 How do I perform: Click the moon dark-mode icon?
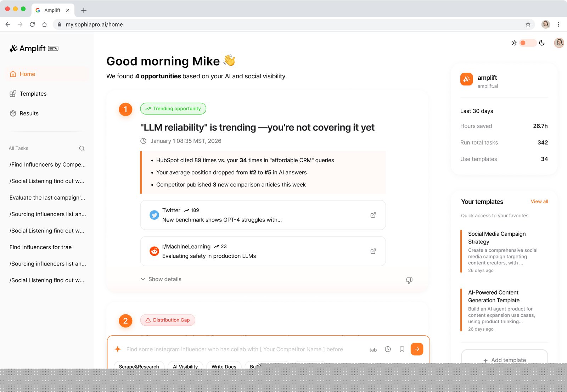coord(542,43)
